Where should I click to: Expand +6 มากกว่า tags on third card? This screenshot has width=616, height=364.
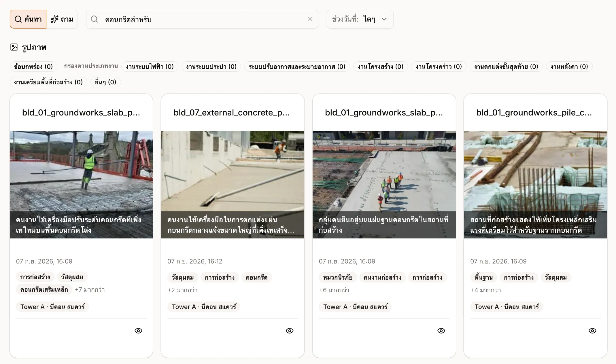click(334, 290)
